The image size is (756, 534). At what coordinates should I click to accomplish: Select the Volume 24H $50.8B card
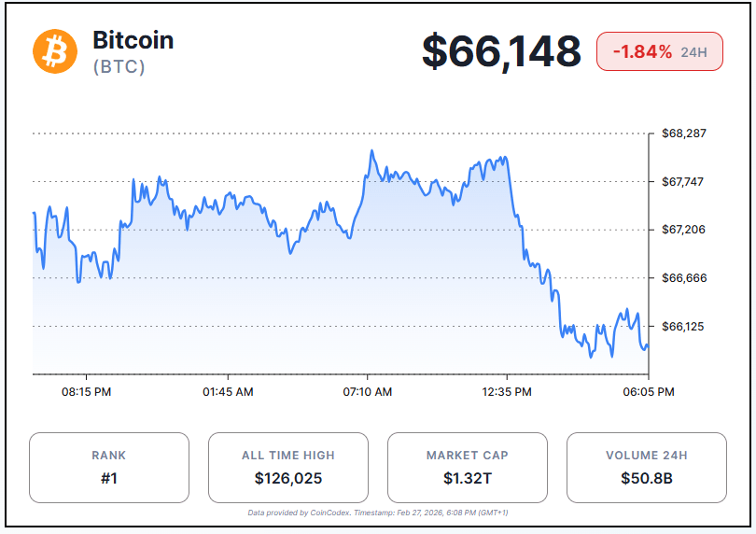[646, 468]
